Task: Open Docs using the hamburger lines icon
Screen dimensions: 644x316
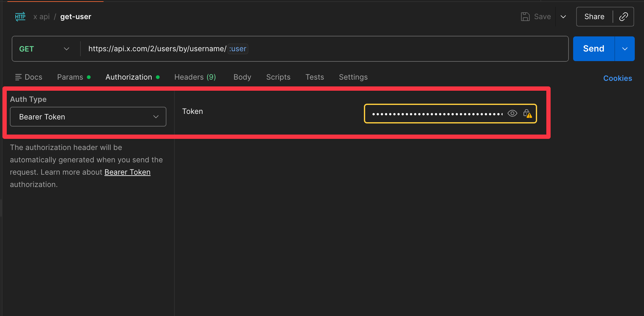Action: pos(18,77)
